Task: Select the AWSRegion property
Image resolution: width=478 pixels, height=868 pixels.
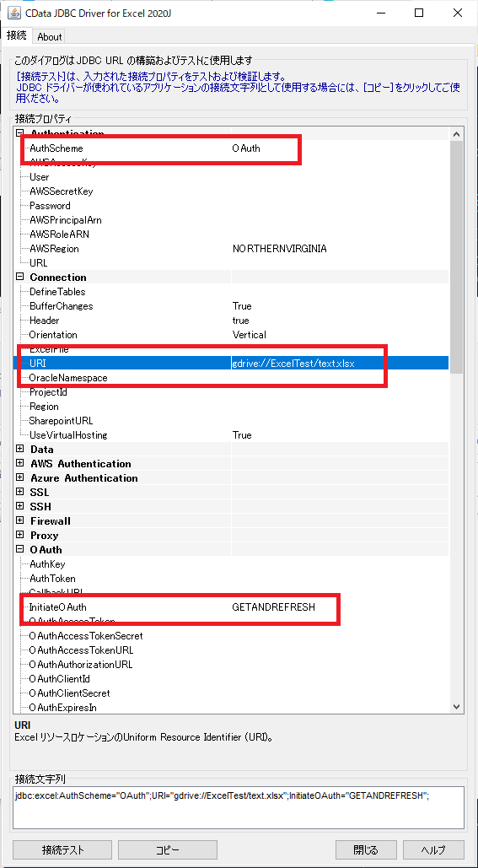Action: [231, 249]
